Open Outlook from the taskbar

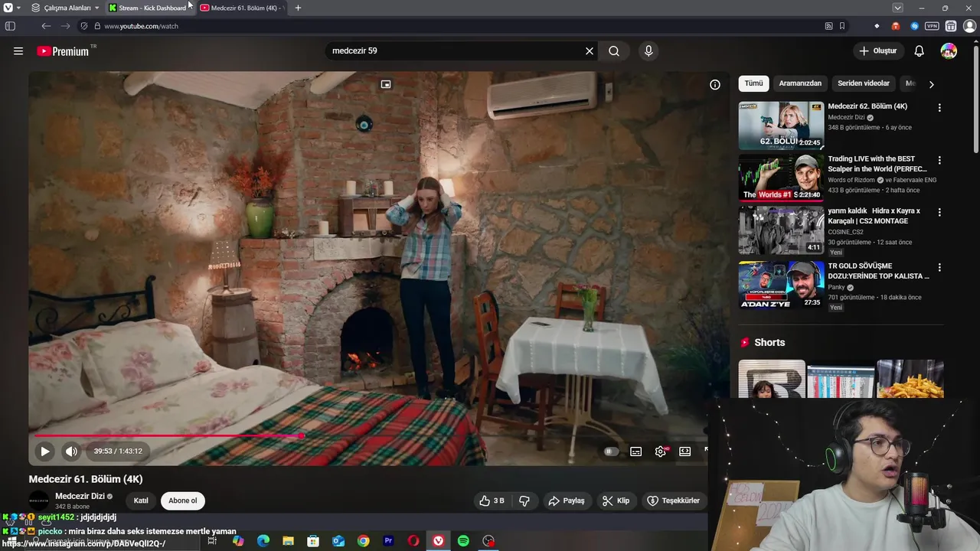(x=338, y=541)
